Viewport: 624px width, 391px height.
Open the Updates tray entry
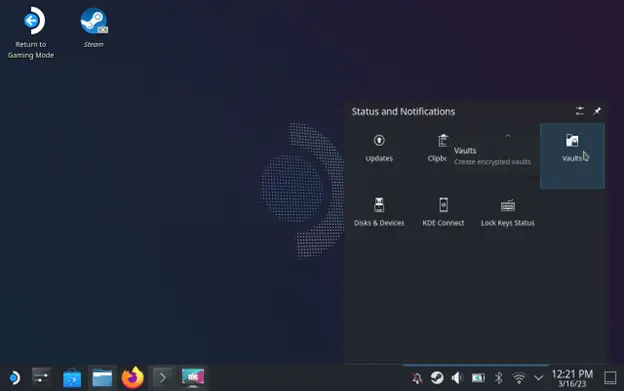(x=379, y=148)
